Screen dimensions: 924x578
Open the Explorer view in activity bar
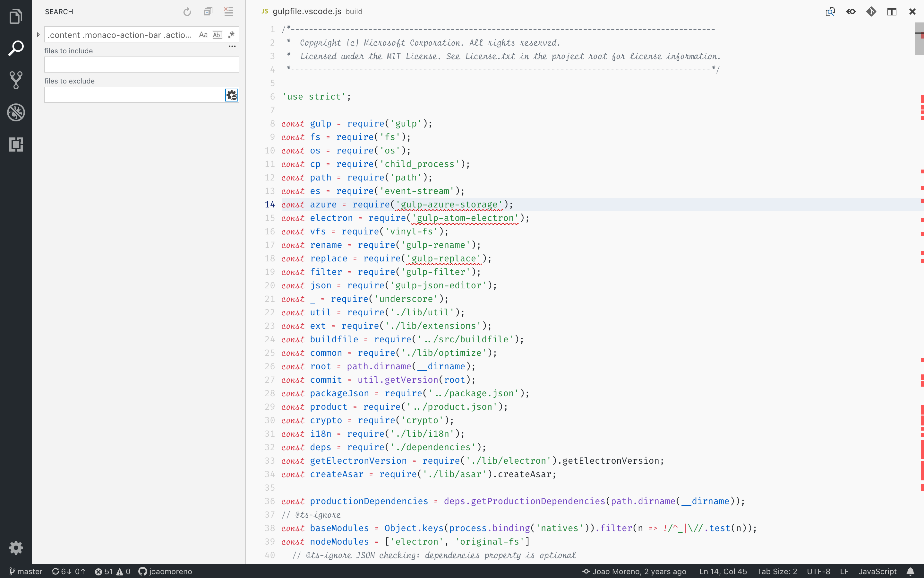[16, 16]
